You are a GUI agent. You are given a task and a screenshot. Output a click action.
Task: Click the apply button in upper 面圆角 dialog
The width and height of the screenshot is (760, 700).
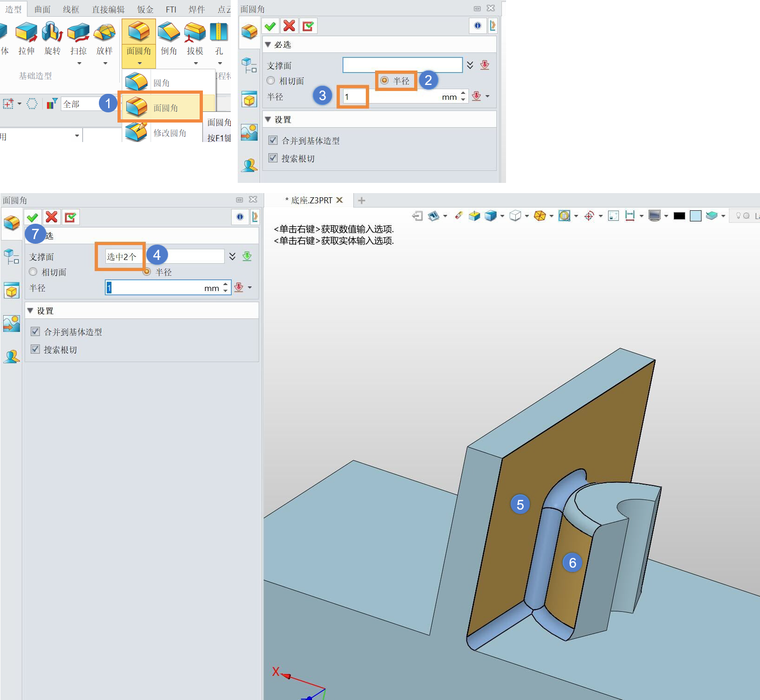pyautogui.click(x=308, y=26)
